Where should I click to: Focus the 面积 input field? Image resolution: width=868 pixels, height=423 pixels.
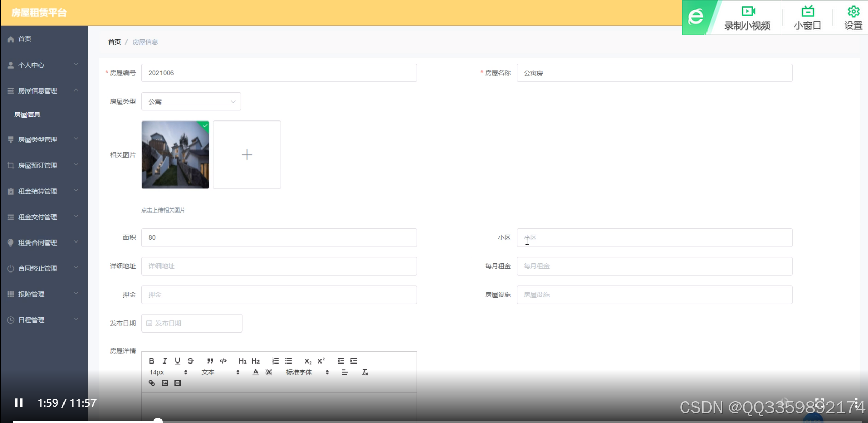(279, 237)
